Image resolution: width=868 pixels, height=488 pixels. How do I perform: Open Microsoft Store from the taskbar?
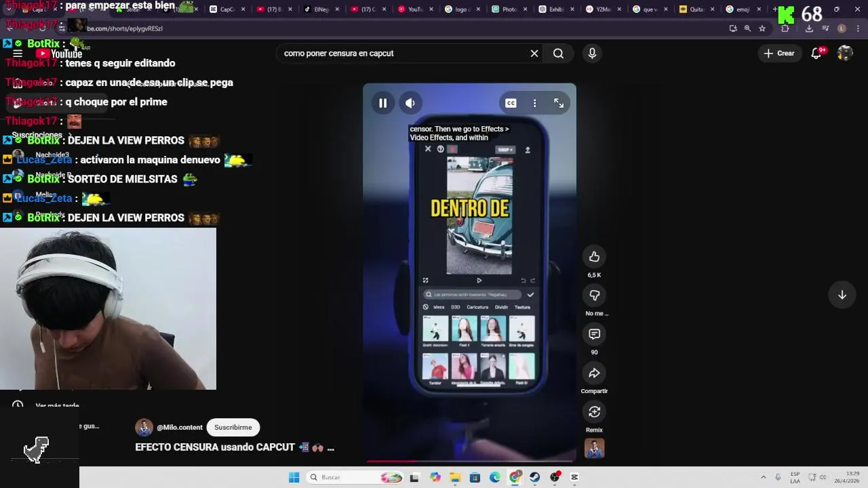[x=475, y=477]
